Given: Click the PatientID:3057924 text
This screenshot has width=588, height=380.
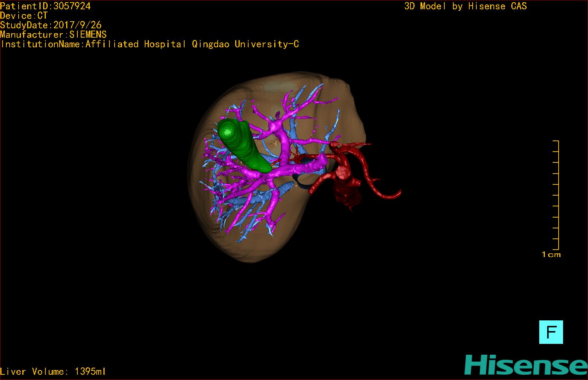Looking at the screenshot, I should pyautogui.click(x=45, y=6).
